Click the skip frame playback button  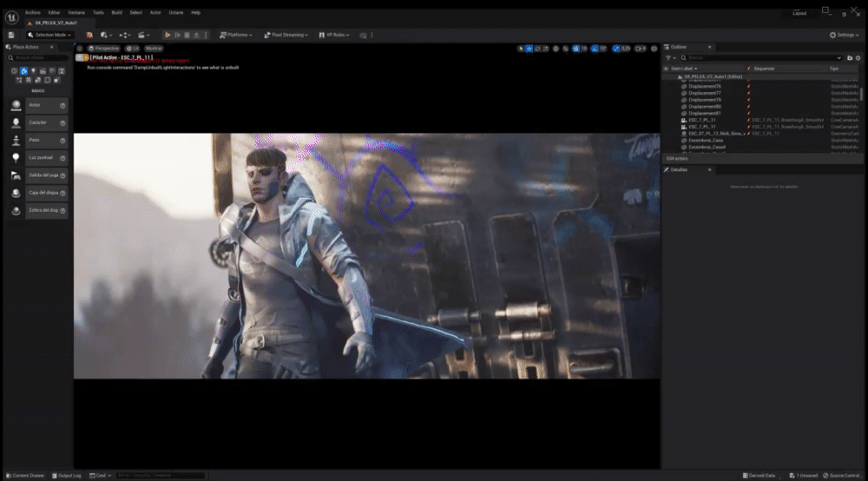click(x=178, y=35)
